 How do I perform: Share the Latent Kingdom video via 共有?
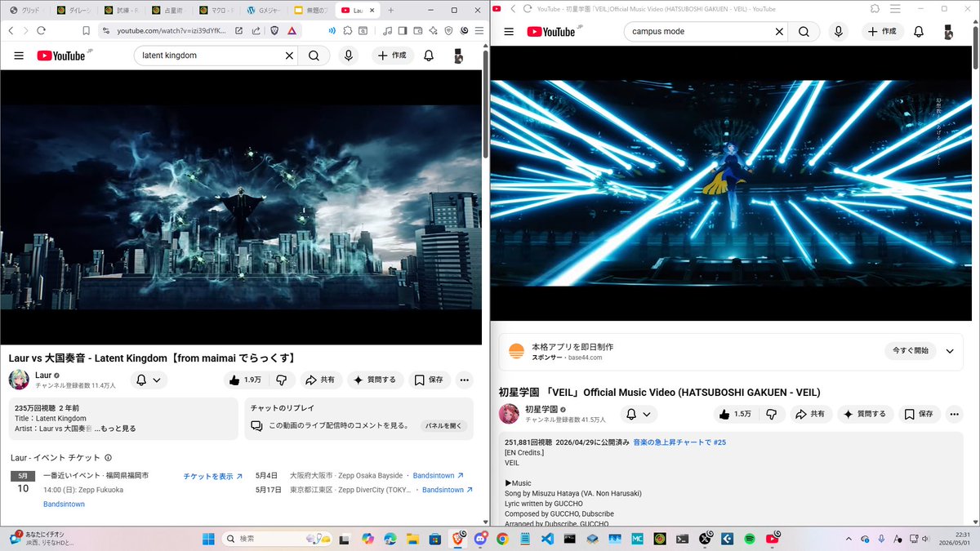tap(319, 380)
